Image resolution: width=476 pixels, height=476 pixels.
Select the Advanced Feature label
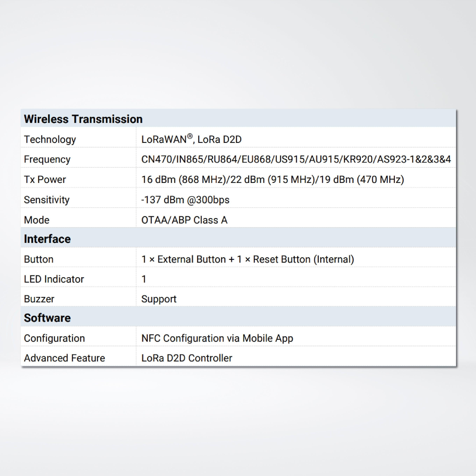pyautogui.click(x=64, y=358)
